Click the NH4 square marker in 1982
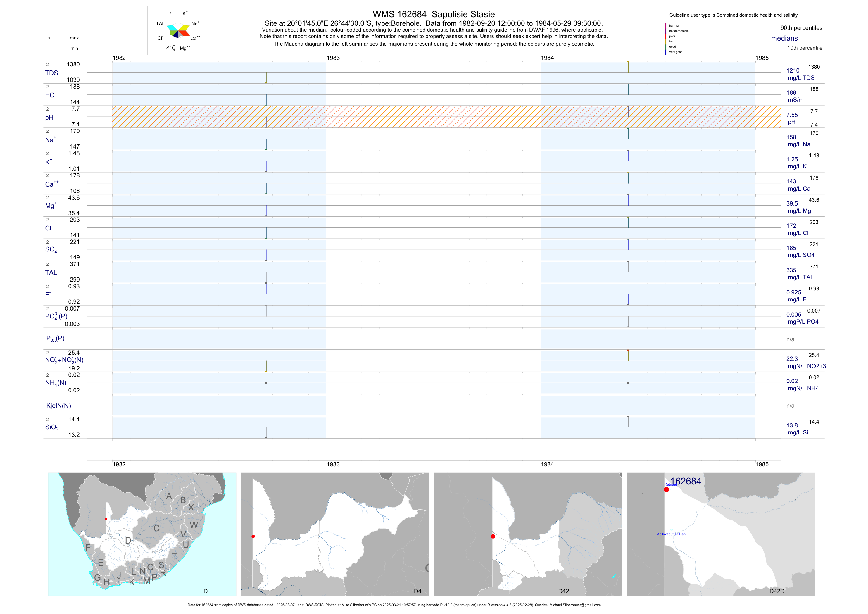 (266, 383)
